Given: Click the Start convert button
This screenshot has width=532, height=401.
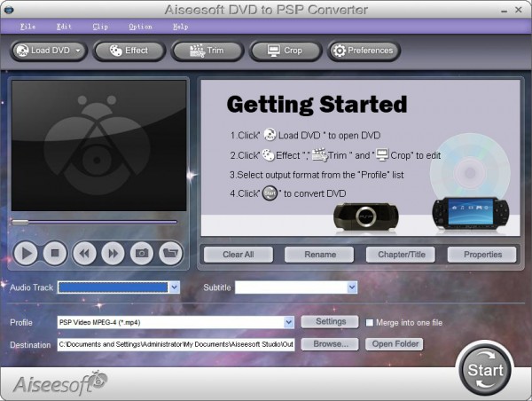Looking at the screenshot, I should [x=485, y=370].
